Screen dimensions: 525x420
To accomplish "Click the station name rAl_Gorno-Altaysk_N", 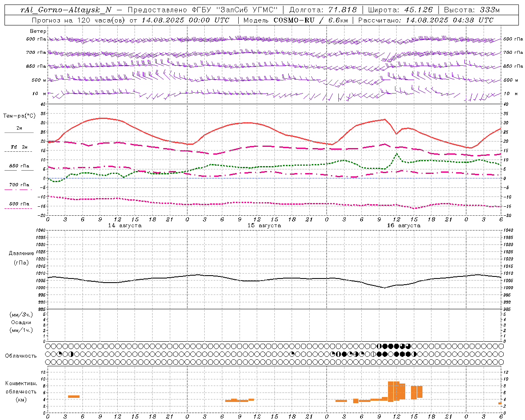I will [66, 10].
